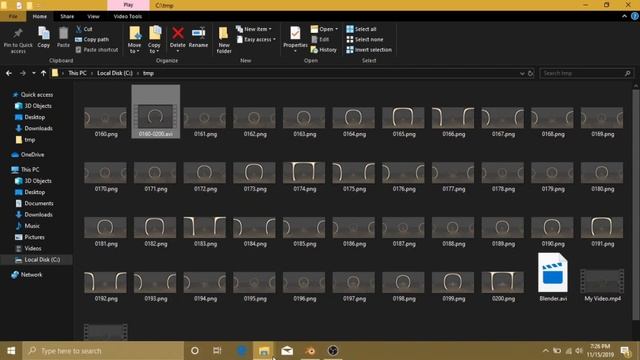Select thumbnail 0174.png
This screenshot has width=640, height=360.
click(x=304, y=176)
